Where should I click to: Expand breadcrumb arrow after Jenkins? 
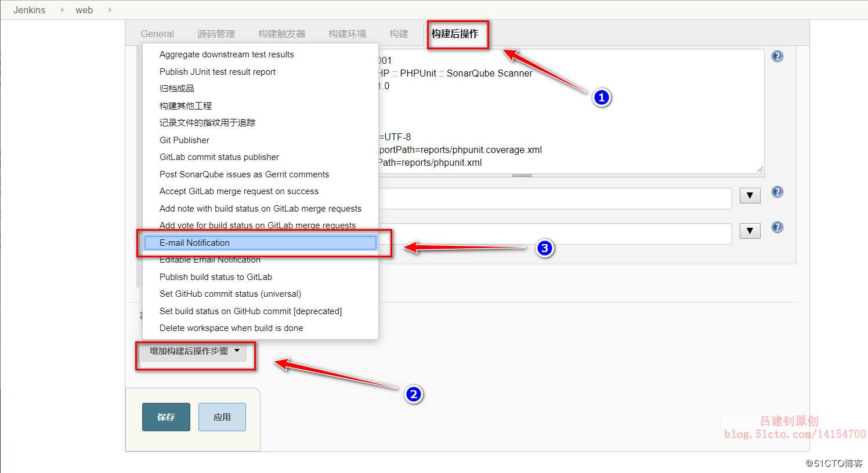tap(62, 10)
